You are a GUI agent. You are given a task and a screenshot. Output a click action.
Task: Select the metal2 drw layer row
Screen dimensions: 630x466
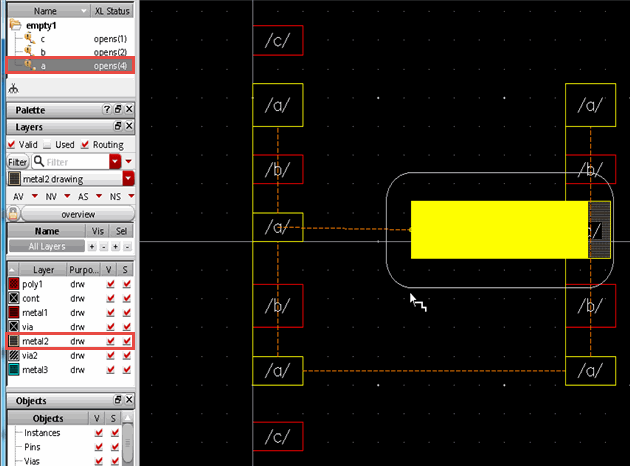click(x=71, y=341)
